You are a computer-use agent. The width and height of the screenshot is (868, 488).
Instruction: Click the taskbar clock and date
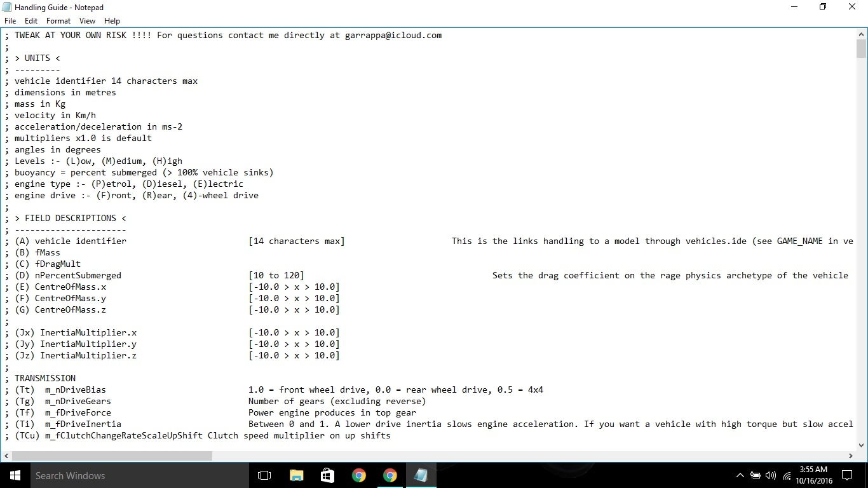coord(813,475)
